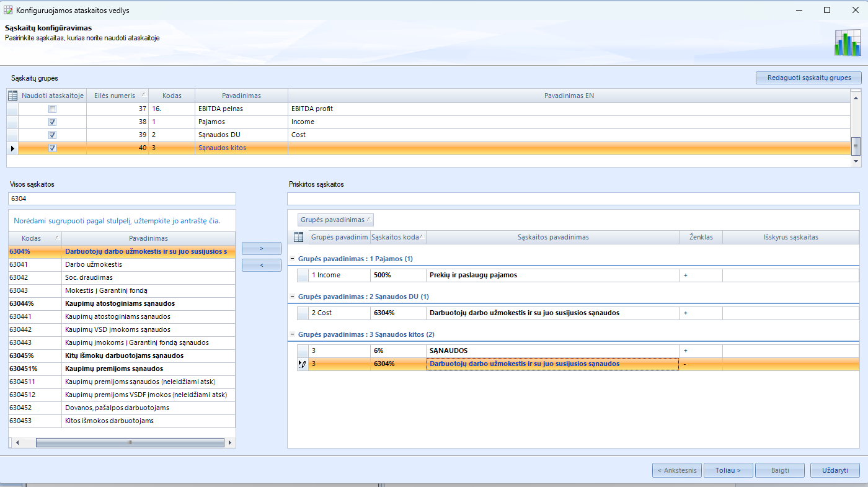The height and width of the screenshot is (487, 868).
Task: Uncheck the Pajamos row checkbox
Action: 53,122
